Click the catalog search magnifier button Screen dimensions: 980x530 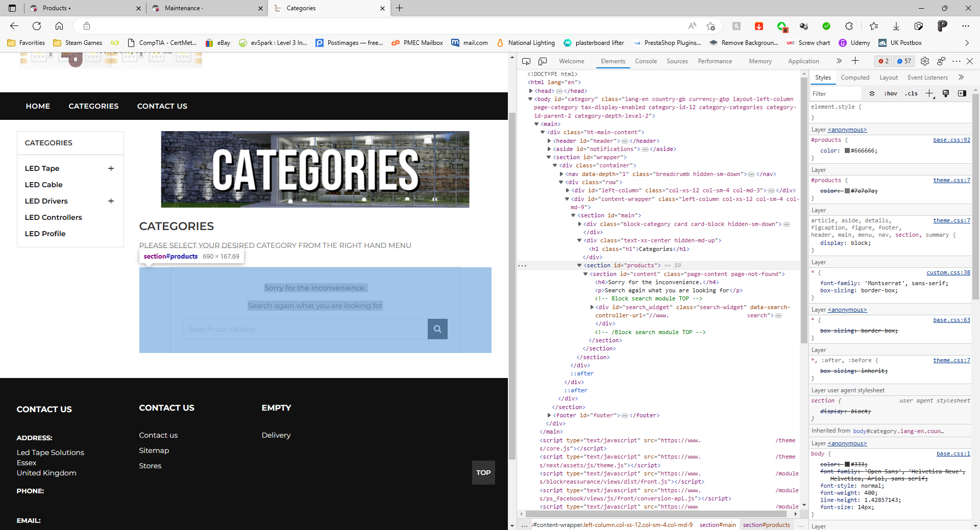pyautogui.click(x=437, y=329)
